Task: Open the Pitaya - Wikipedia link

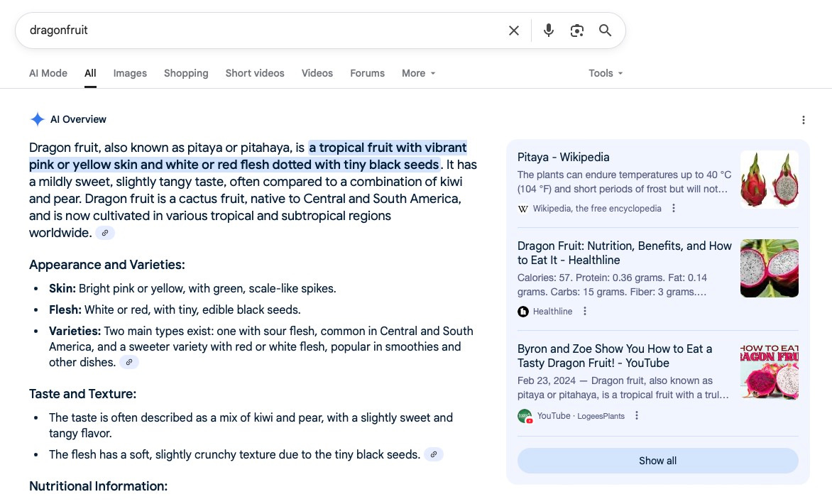Action: tap(563, 157)
